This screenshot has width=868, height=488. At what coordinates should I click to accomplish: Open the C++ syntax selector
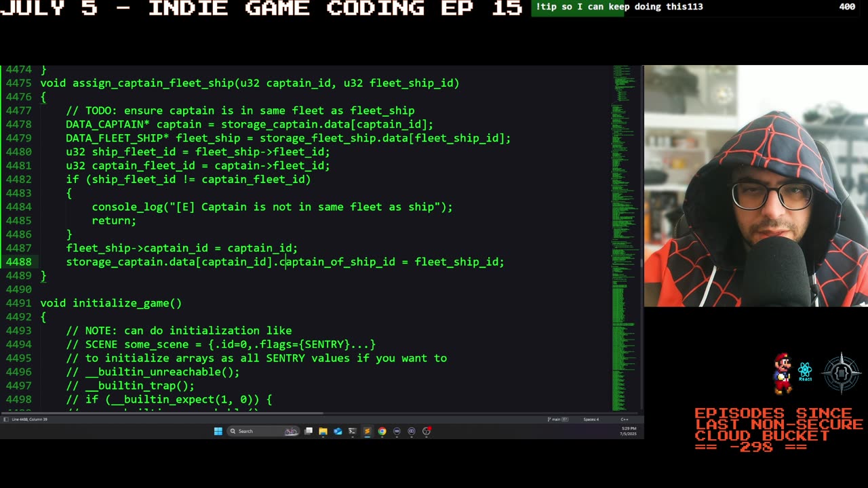(625, 419)
